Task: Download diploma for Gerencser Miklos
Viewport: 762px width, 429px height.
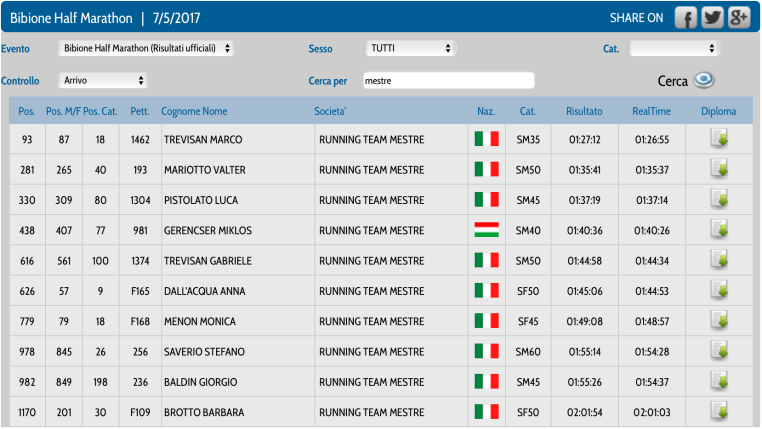Action: [718, 230]
